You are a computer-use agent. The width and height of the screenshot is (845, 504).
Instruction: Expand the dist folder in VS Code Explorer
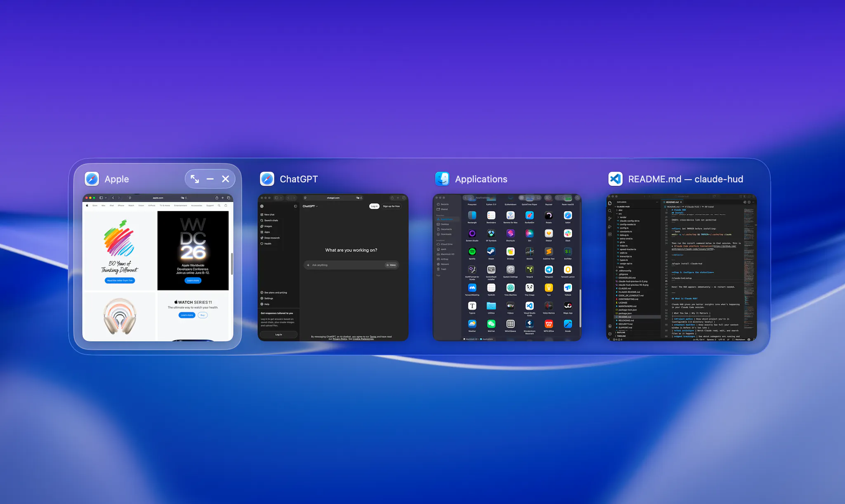[x=620, y=210]
